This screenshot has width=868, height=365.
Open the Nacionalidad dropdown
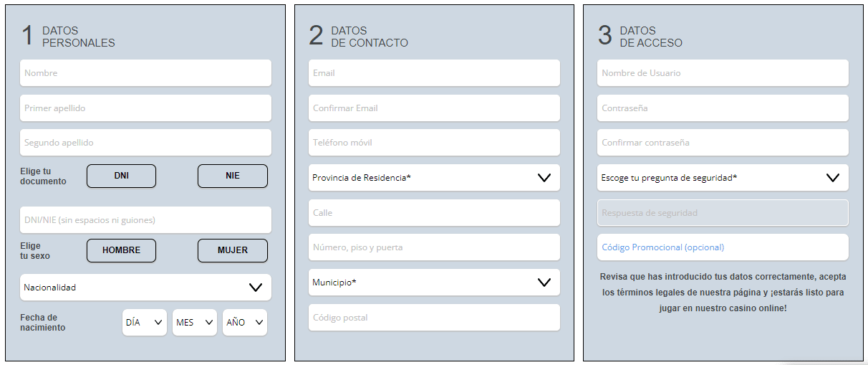(145, 288)
